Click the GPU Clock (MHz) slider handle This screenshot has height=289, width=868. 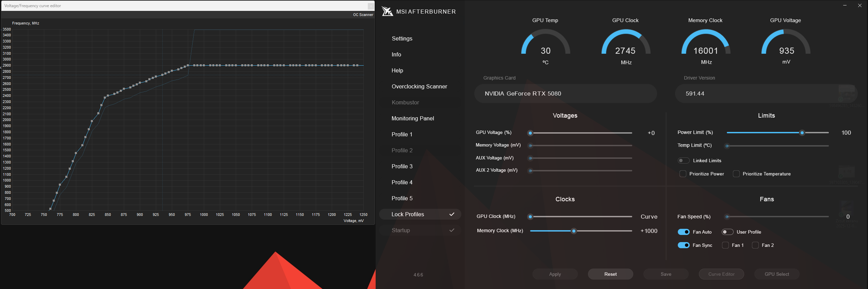pos(530,217)
